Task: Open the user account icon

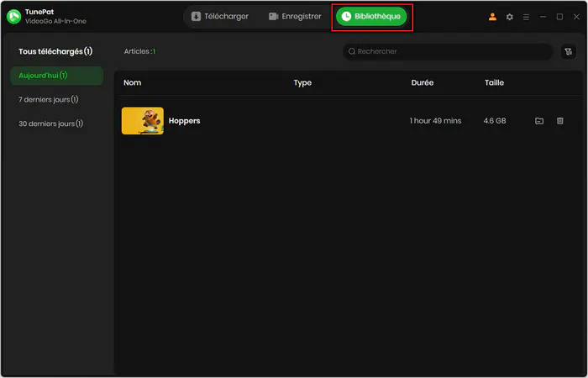Action: (x=492, y=17)
